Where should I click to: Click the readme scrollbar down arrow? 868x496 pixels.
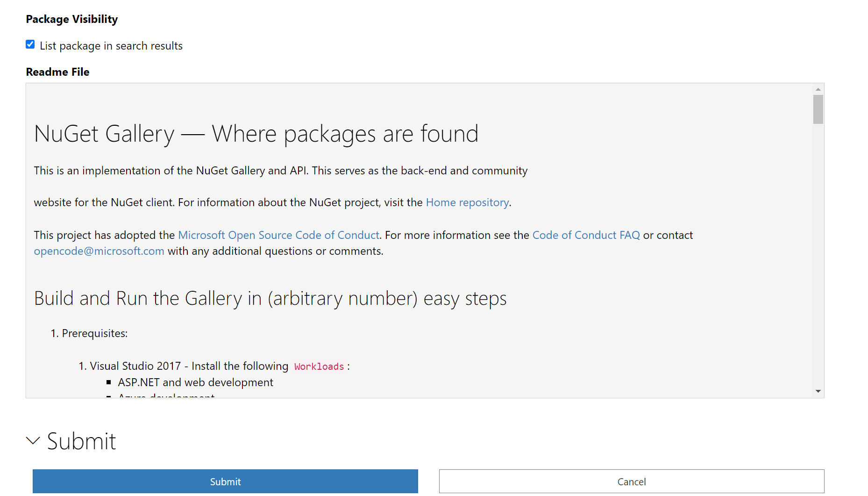818,391
